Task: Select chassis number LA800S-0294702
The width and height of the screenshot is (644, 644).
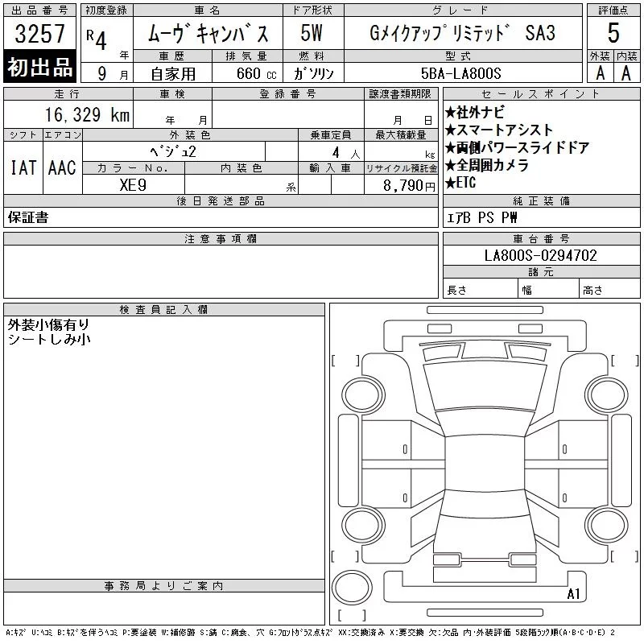Action: coord(540,255)
